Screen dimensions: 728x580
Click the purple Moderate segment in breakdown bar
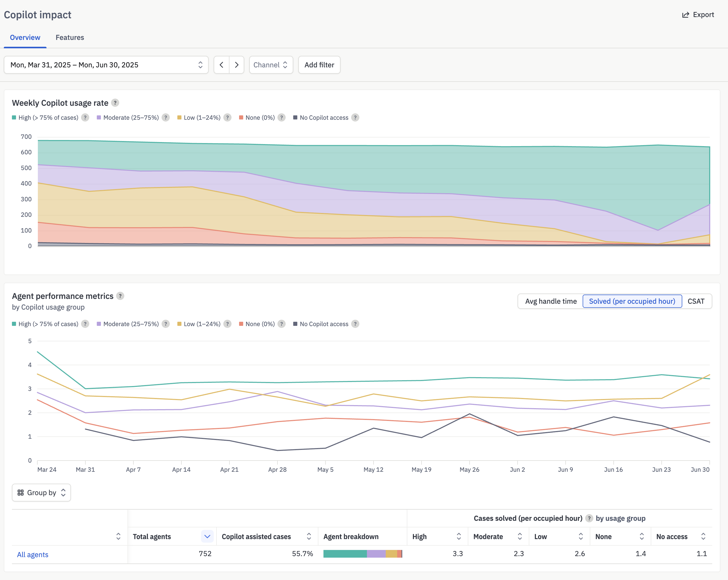point(376,554)
